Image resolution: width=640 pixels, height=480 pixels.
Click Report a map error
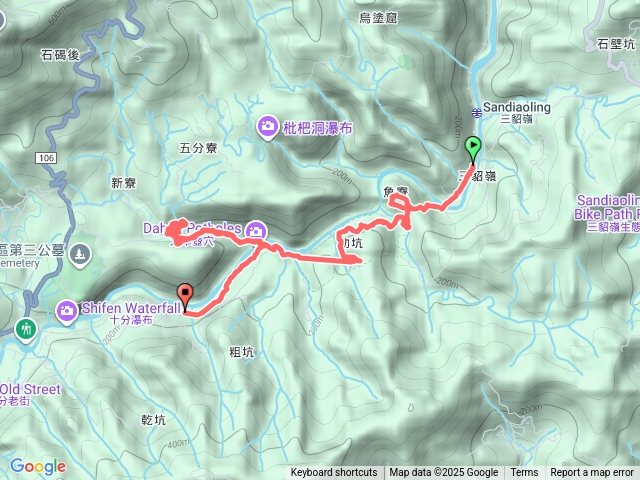592,473
